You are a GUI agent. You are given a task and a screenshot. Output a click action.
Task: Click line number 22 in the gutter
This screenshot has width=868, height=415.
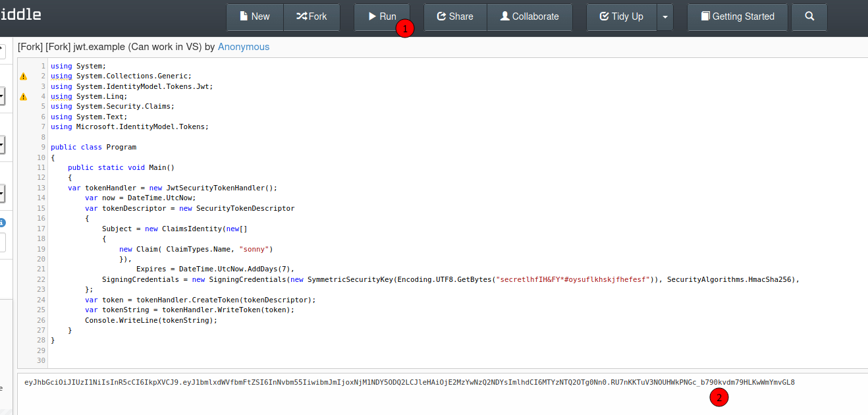[x=41, y=279]
